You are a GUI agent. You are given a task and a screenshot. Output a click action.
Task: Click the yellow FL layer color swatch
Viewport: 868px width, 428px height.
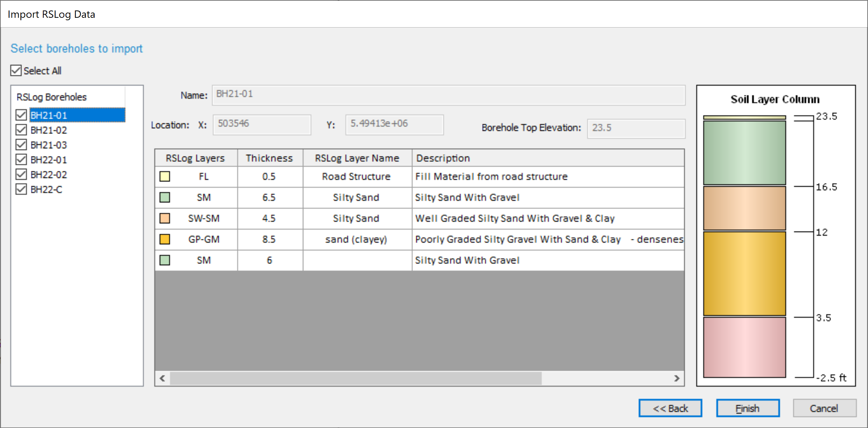click(x=165, y=177)
